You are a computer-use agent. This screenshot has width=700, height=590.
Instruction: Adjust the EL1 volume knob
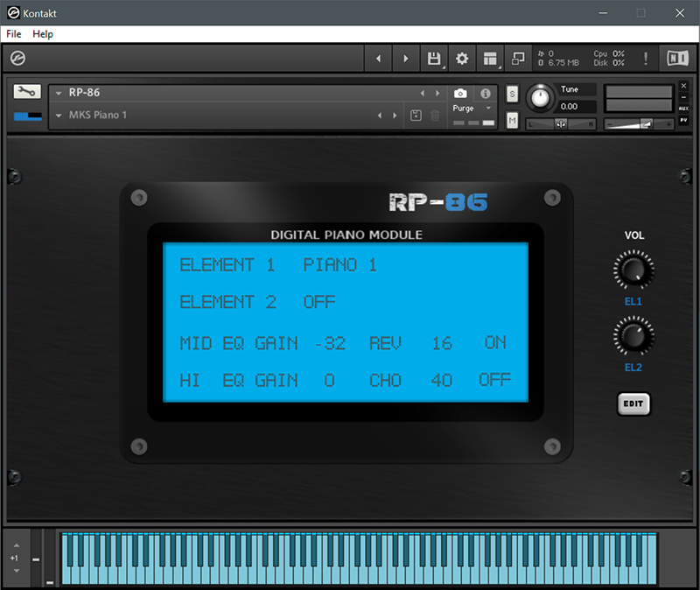(633, 270)
